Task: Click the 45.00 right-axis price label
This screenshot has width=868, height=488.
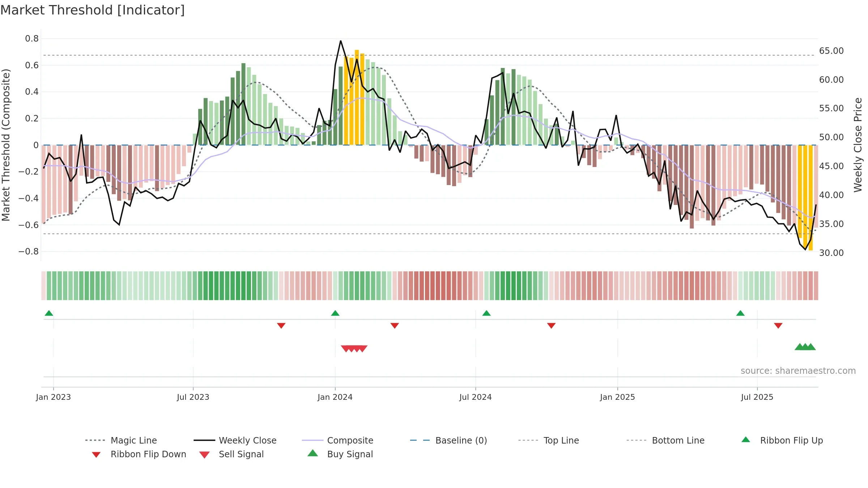Action: click(831, 166)
